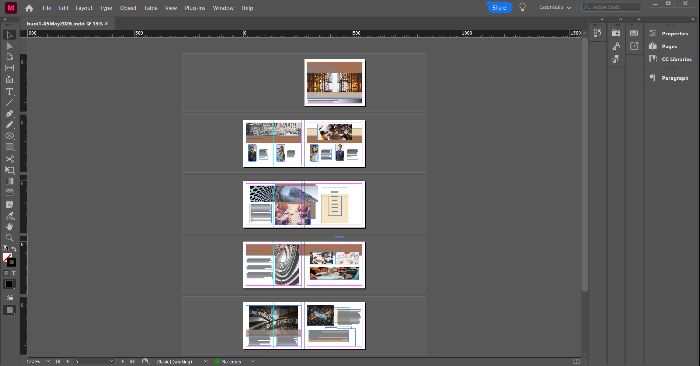Click the vertical scrollbar thumb
This screenshot has width=700, height=366.
pyautogui.click(x=584, y=165)
